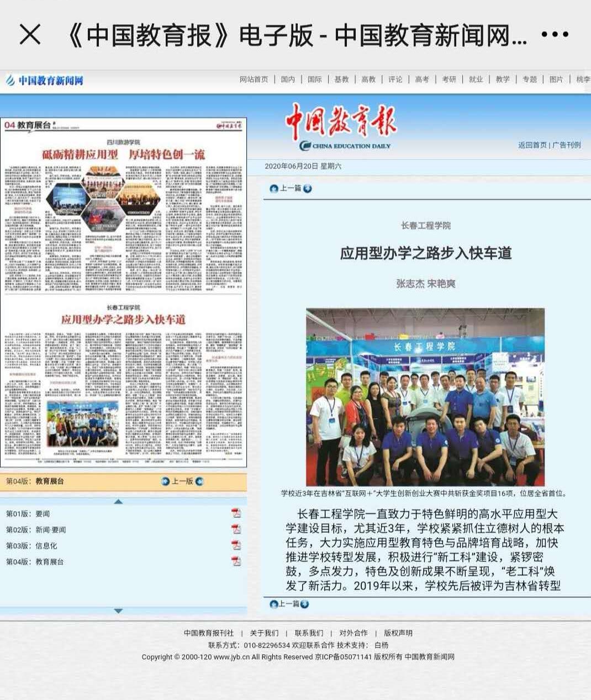Open the 应用型办学之路步入快车道 headline in page preview

pyautogui.click(x=123, y=320)
